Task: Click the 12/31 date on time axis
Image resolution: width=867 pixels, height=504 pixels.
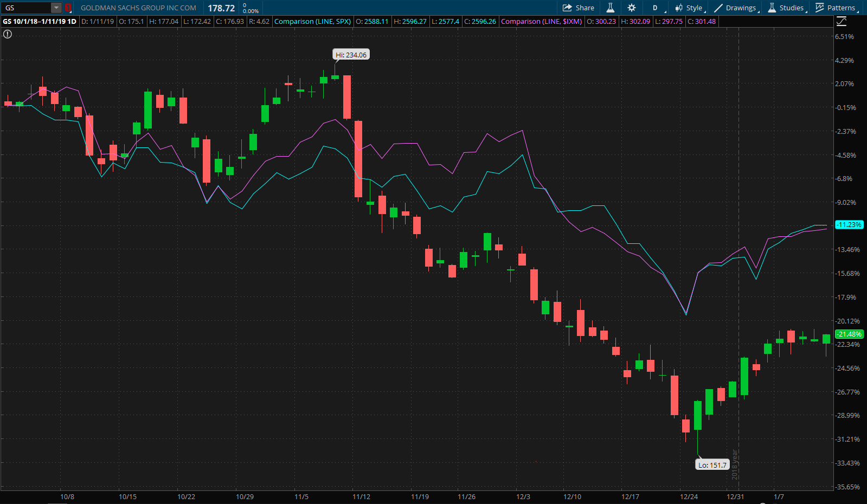Action: tap(735, 496)
